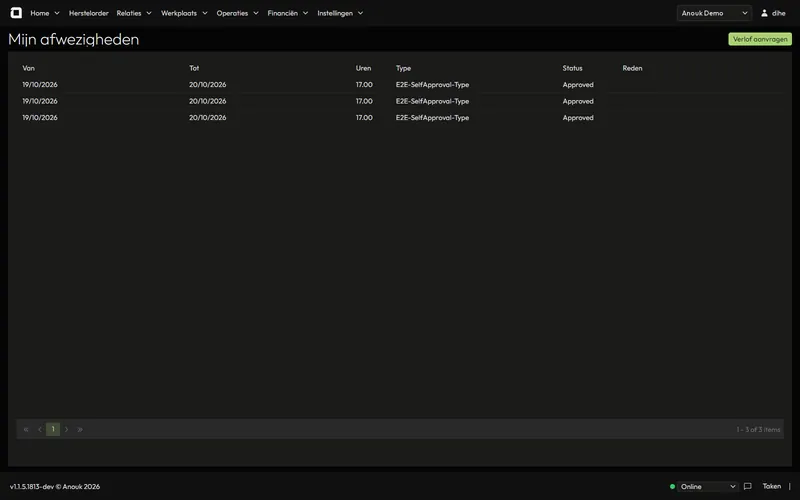The image size is (800, 500).
Task: Click the dihe username
Action: (779, 13)
